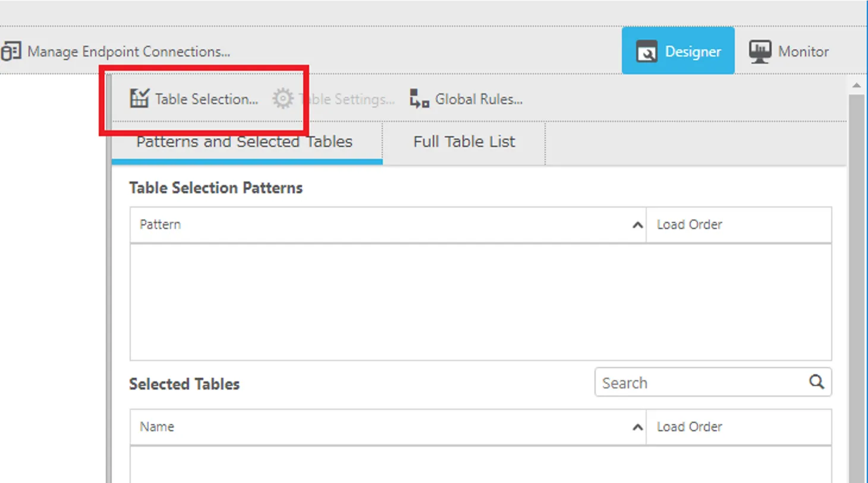Screen dimensions: 868x483
Task: Click the scrollbar up arrow
Action: point(856,86)
